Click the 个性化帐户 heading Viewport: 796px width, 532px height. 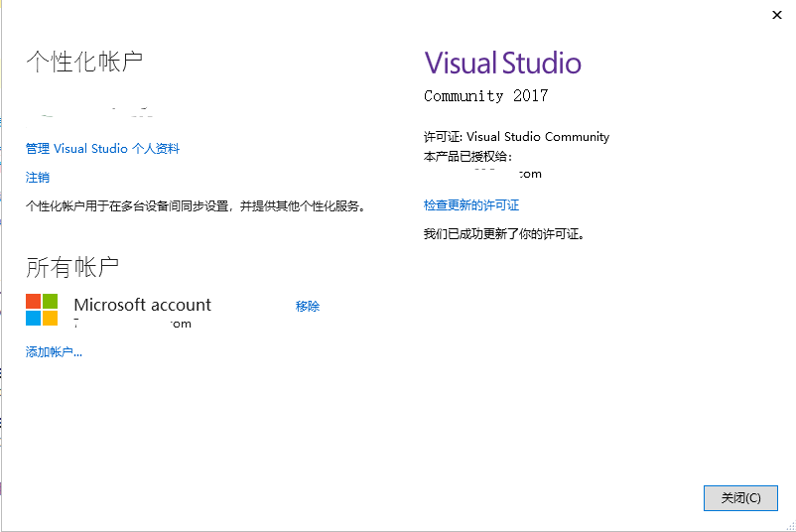84,62
